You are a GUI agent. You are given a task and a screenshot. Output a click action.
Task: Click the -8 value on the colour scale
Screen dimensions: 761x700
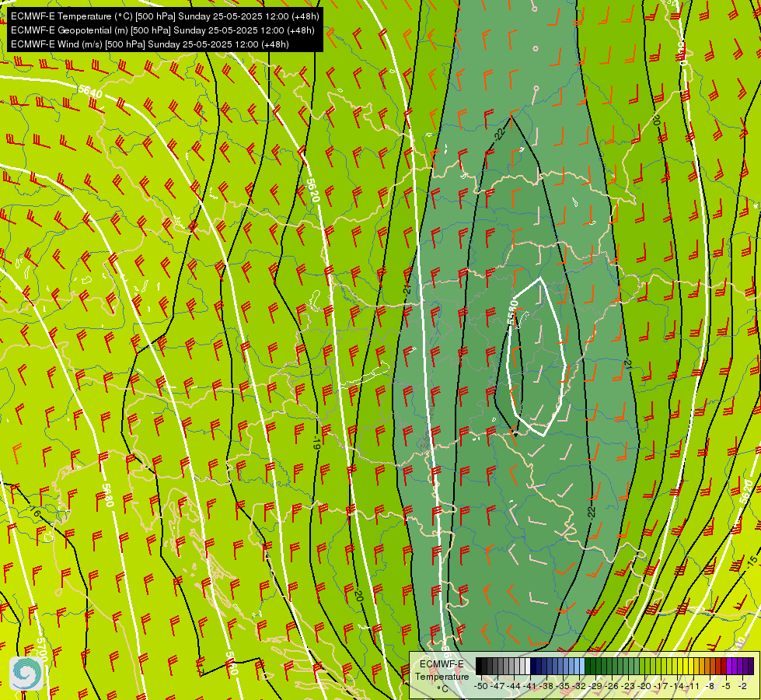tap(710, 686)
